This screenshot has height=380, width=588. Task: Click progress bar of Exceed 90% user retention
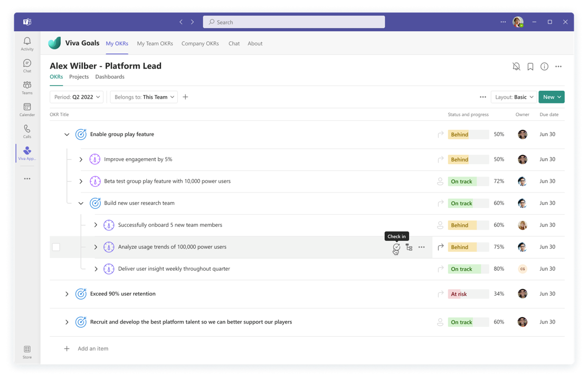(468, 294)
